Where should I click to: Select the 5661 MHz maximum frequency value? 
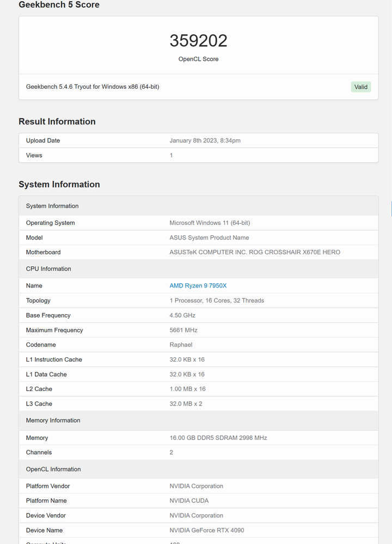(183, 331)
